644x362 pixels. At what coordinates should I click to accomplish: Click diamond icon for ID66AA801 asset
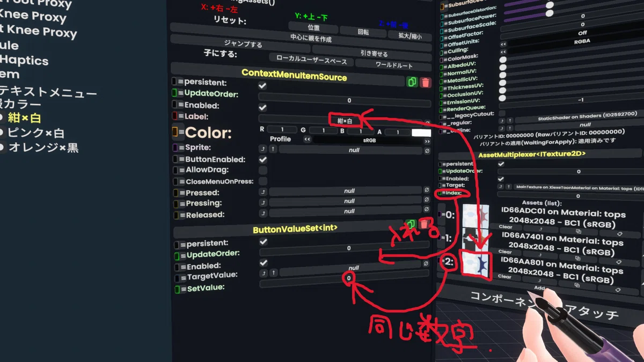(x=618, y=290)
